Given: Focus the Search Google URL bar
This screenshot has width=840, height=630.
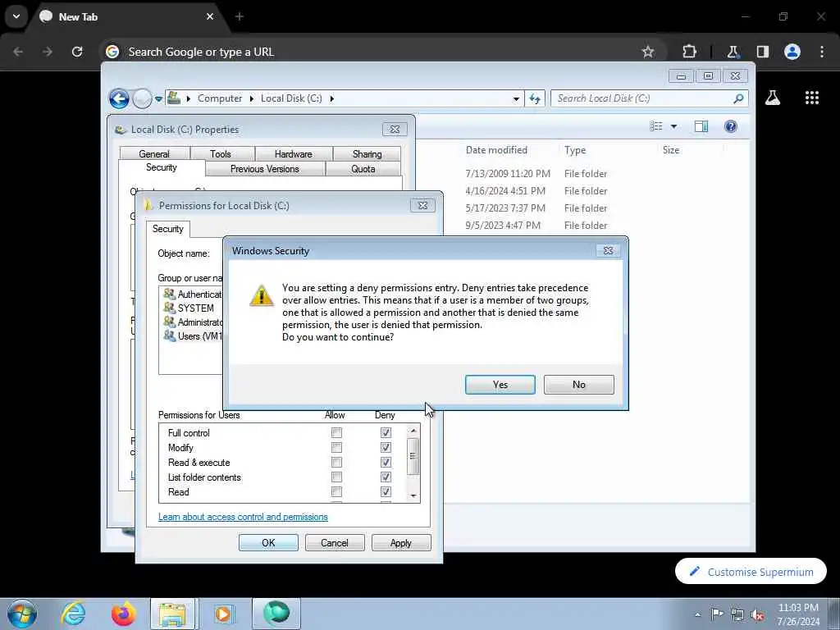Looking at the screenshot, I should [x=375, y=52].
